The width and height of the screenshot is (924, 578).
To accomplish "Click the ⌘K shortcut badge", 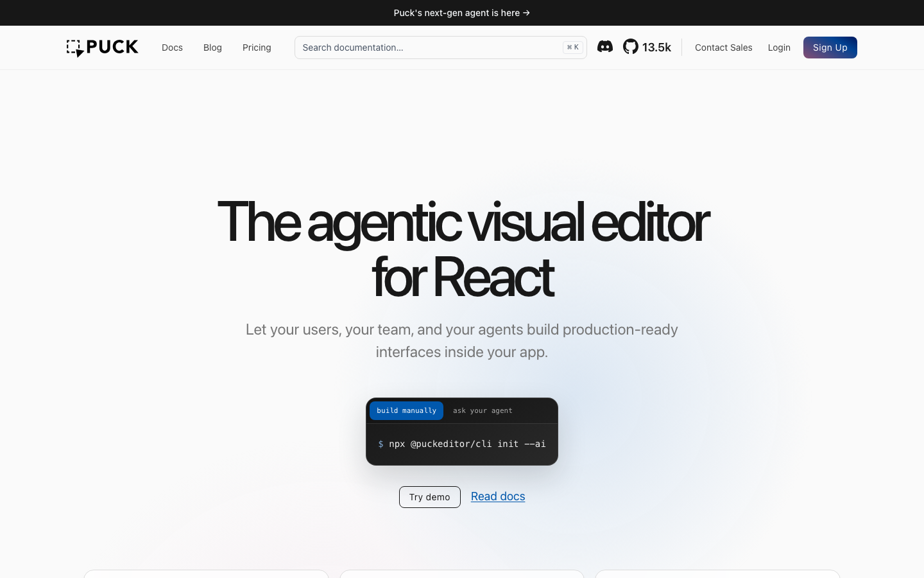I will point(573,48).
